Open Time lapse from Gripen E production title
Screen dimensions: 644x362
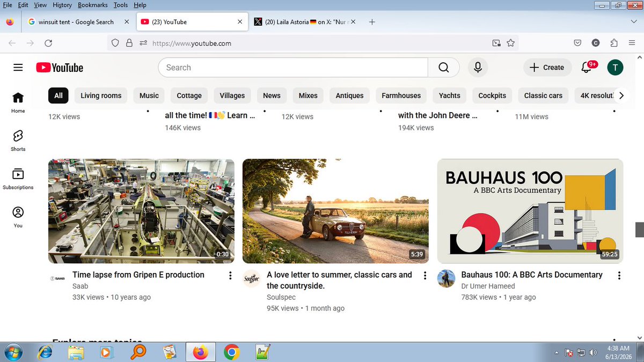click(138, 275)
